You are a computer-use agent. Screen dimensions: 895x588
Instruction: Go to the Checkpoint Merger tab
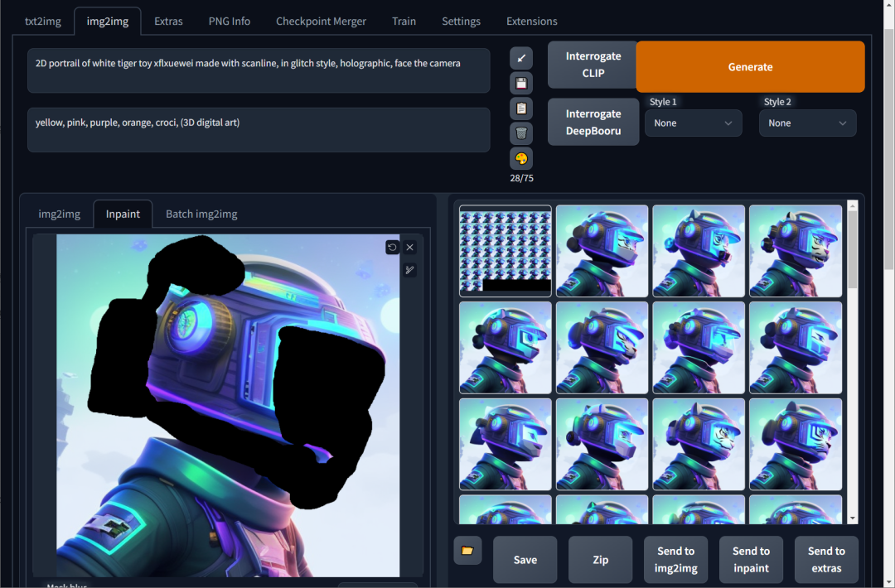pos(321,21)
